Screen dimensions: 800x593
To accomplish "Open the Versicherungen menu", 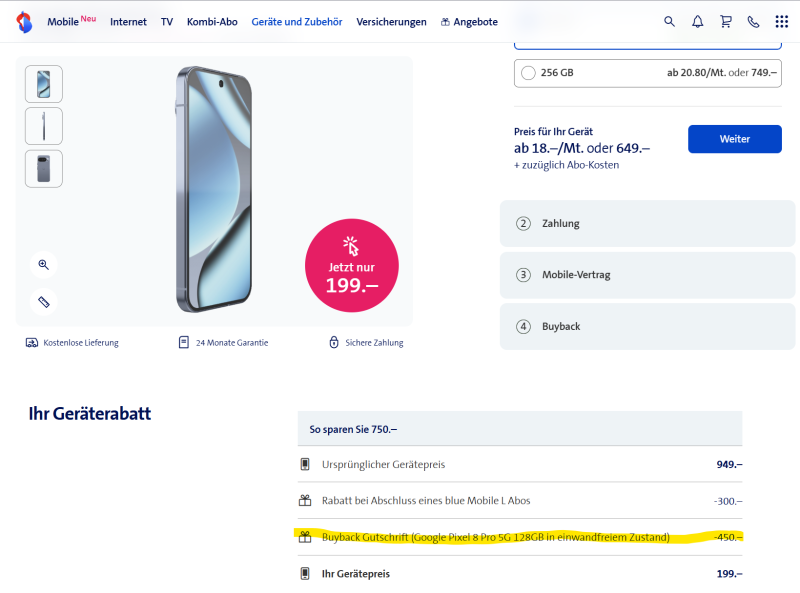I will (x=391, y=22).
